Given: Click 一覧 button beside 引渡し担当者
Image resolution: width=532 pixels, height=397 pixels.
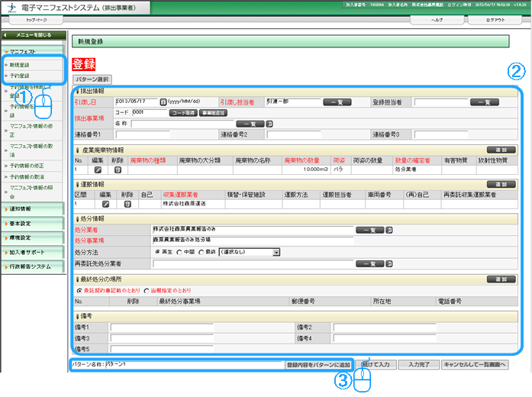Looking at the screenshot, I should pos(337,102).
